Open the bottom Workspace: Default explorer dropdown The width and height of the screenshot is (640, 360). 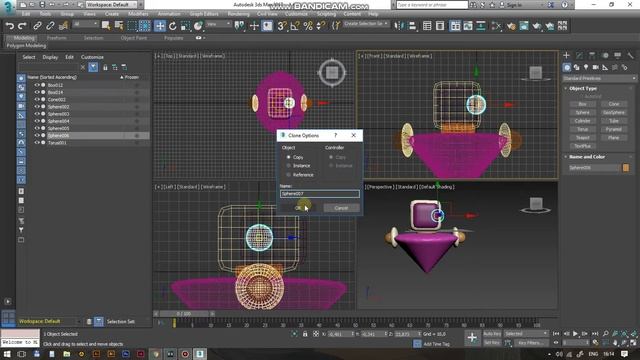pos(49,322)
